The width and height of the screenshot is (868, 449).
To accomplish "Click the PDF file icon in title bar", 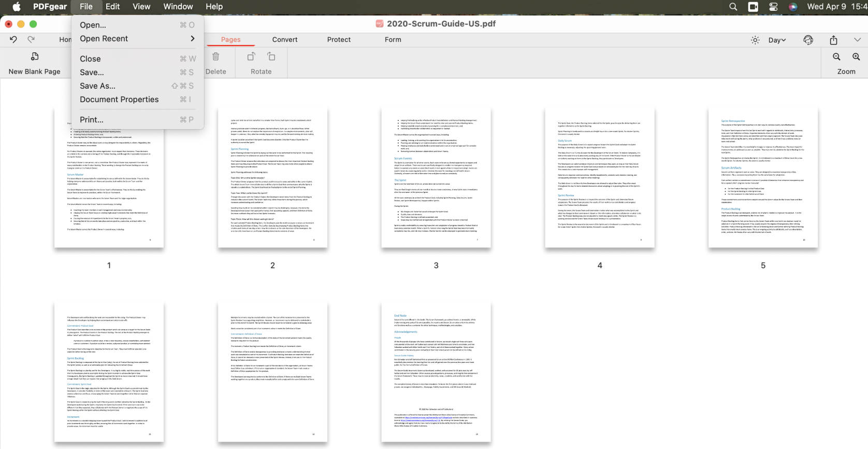I will (x=380, y=24).
